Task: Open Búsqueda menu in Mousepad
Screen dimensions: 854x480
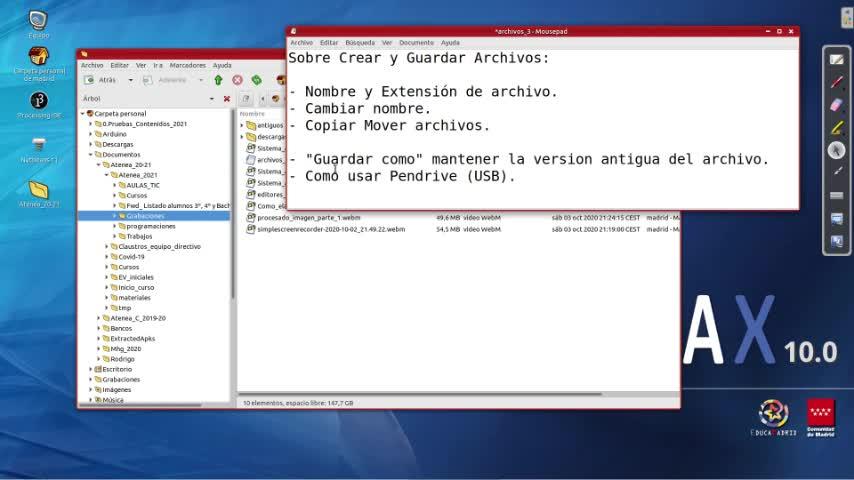Action: click(x=360, y=42)
